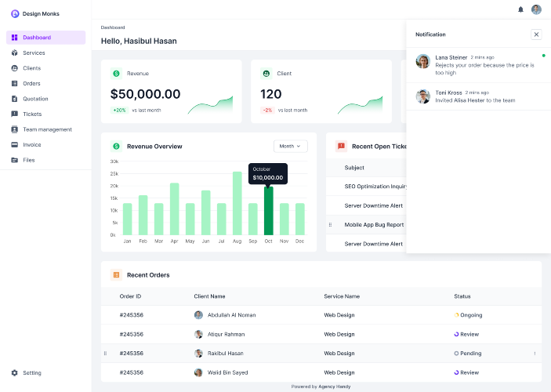
Task: Open the SEO Optimization Inquiry ticket
Action: click(375, 187)
